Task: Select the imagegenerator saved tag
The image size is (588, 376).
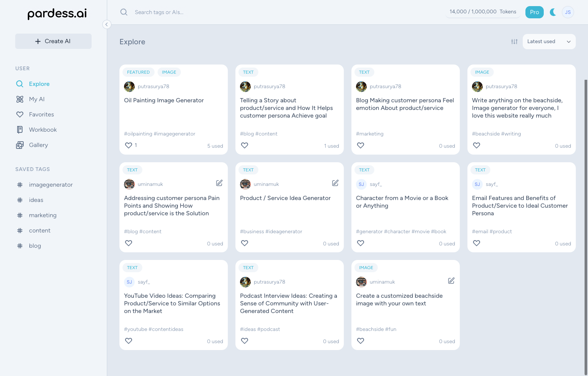Action: coord(51,185)
